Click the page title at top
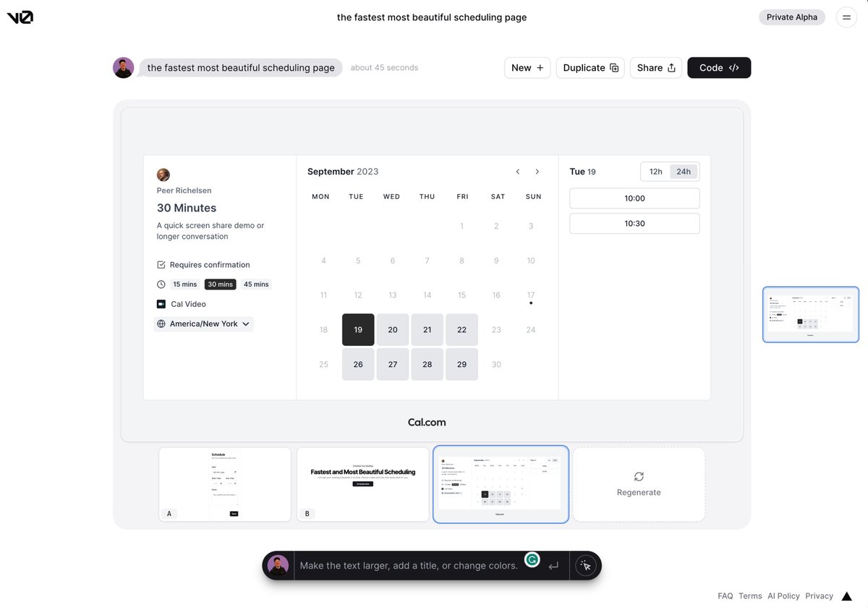Viewport: 868px width, 608px height. tap(432, 17)
